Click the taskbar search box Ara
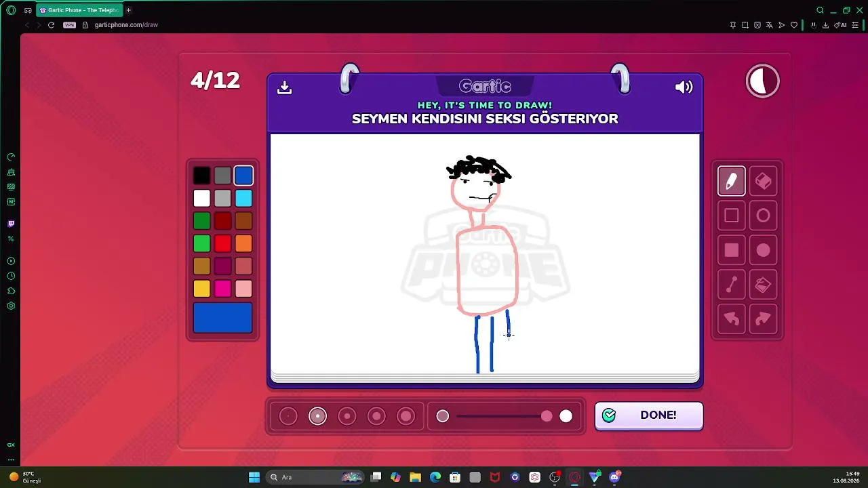 pos(315,477)
